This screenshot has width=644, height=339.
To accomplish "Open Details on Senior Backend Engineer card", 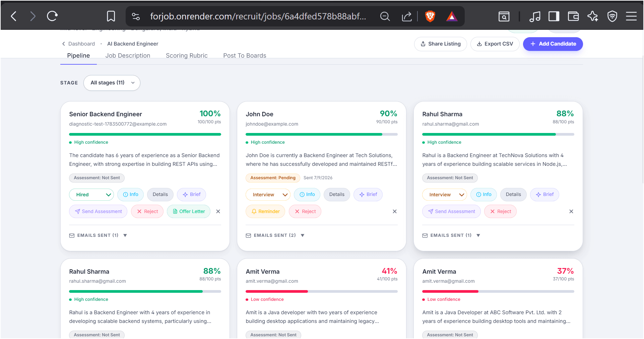I will coord(160,195).
